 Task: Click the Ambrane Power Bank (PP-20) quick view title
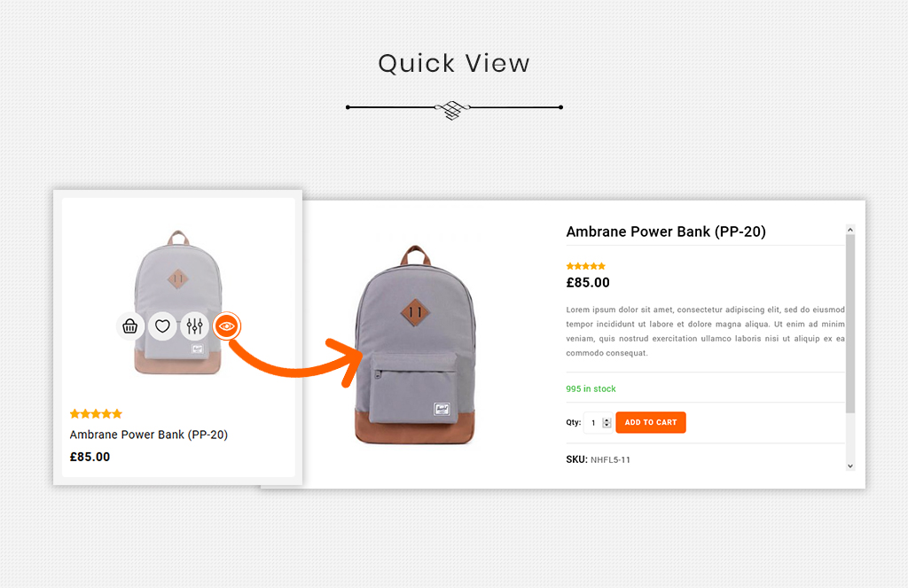pos(666,231)
